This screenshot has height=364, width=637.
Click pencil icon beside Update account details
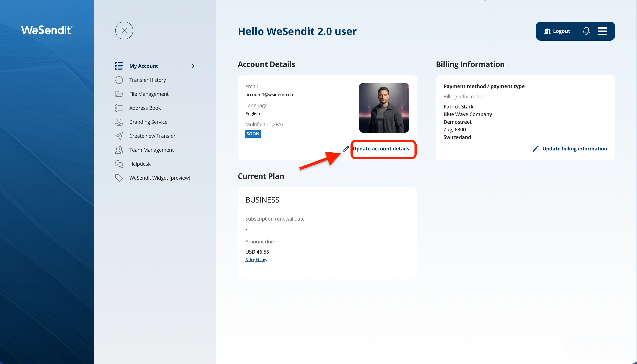tap(346, 149)
